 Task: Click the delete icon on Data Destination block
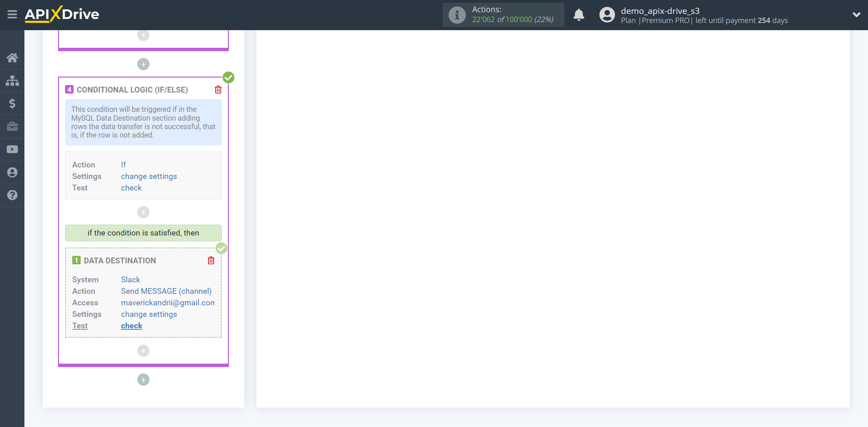(x=211, y=261)
